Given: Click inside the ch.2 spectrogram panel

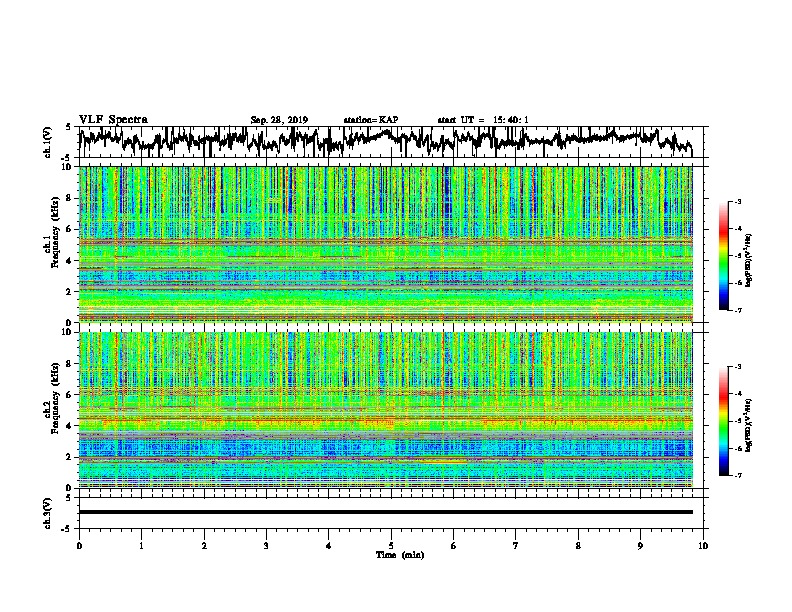Looking at the screenshot, I should [x=385, y=410].
